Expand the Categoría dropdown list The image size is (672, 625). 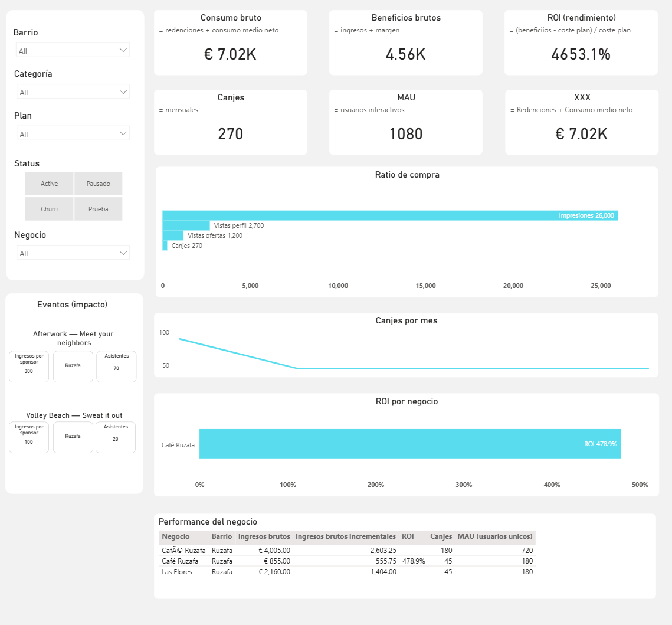pyautogui.click(x=73, y=92)
